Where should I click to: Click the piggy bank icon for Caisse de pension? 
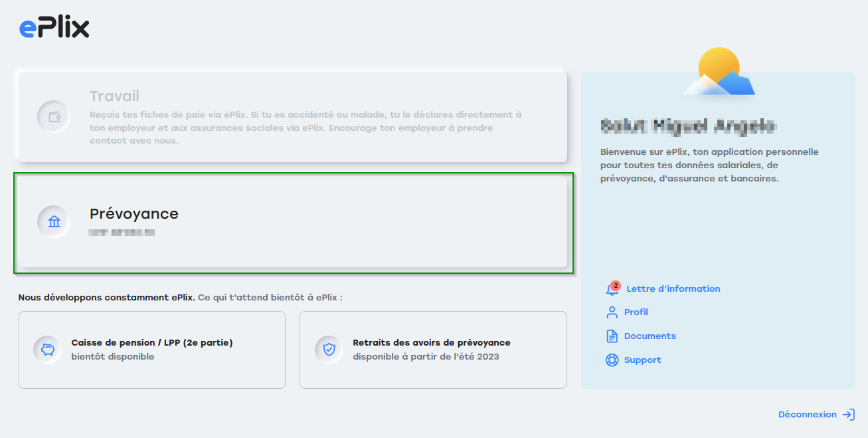[x=48, y=350]
